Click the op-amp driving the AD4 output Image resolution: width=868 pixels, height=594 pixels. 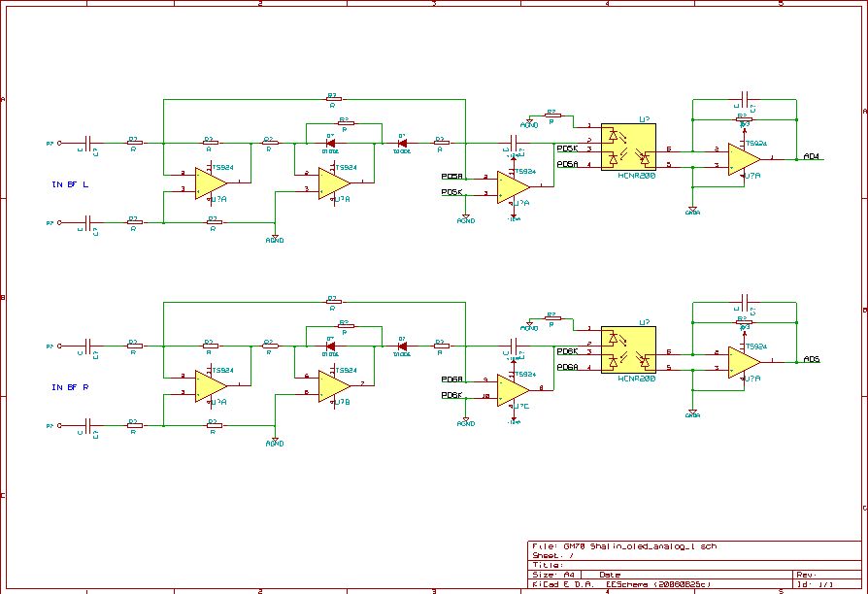pyautogui.click(x=744, y=159)
